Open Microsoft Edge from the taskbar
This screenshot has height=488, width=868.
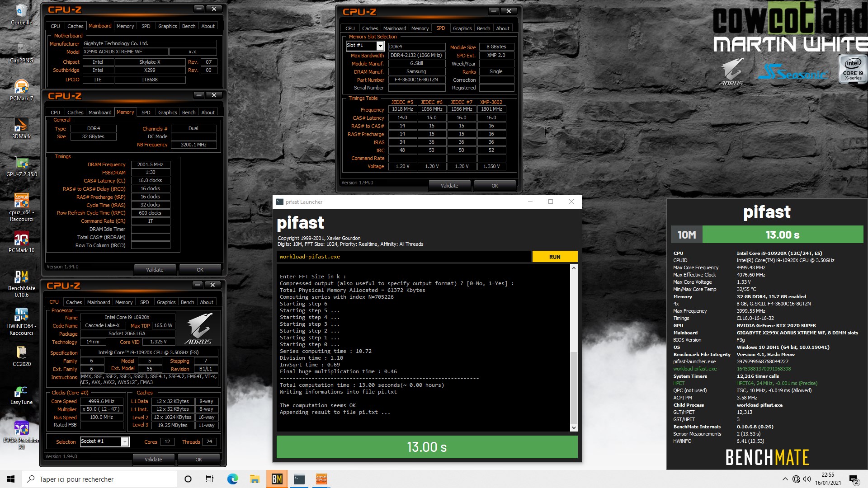pyautogui.click(x=232, y=479)
